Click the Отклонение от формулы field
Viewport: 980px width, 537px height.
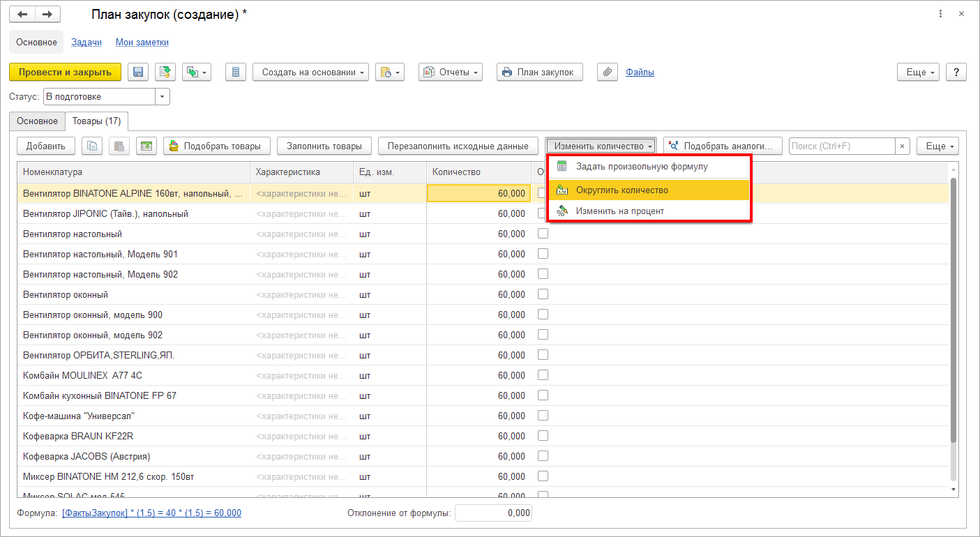pyautogui.click(x=493, y=513)
